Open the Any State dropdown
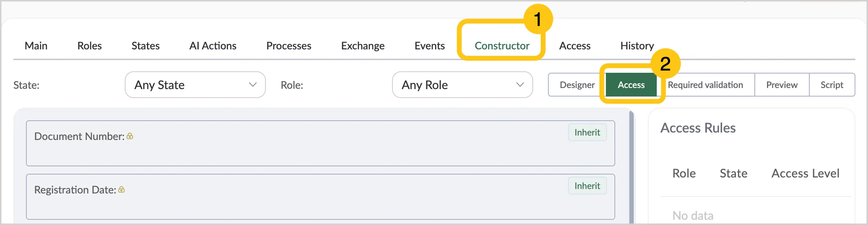Image resolution: width=868 pixels, height=225 pixels. pos(195,85)
